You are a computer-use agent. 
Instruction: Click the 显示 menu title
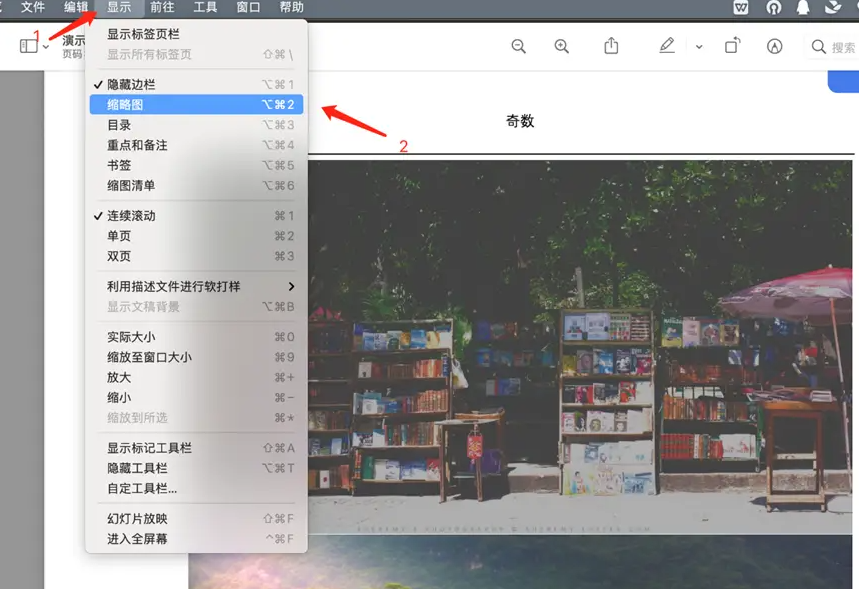click(119, 8)
